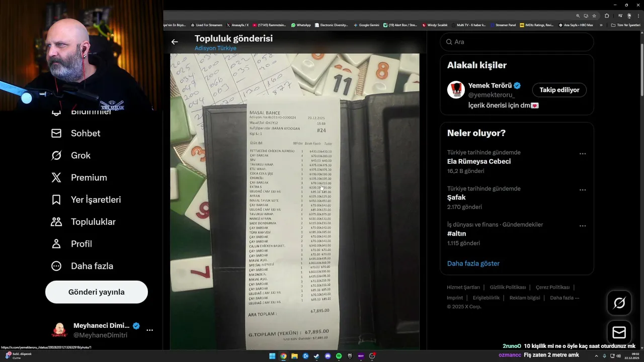Open the Imprint footer link

point(455,298)
